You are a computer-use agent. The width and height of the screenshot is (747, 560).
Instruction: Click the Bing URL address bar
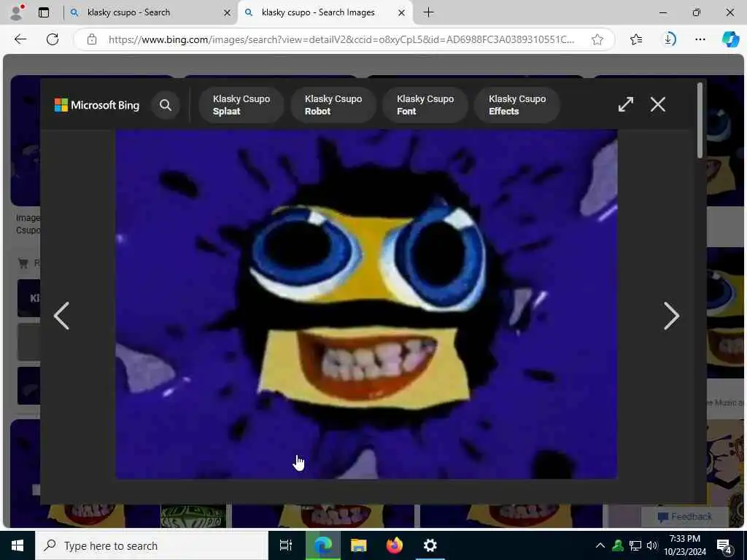(341, 39)
